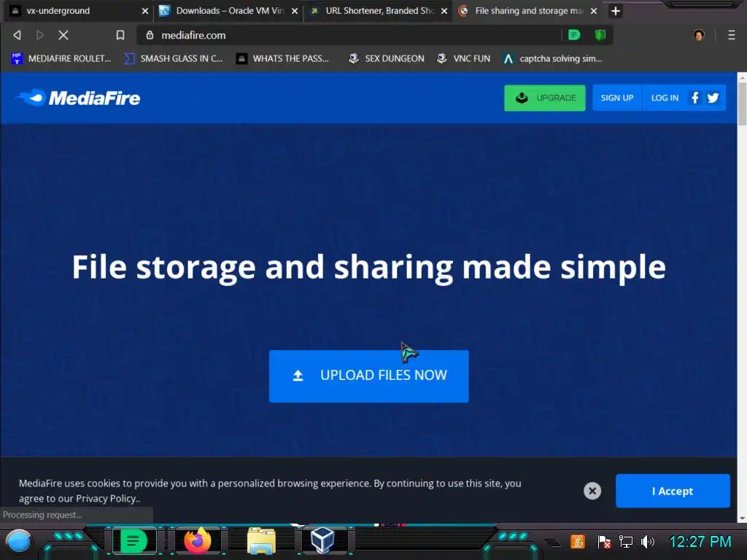This screenshot has width=747, height=560.
Task: Close the URL Shortener tab
Action: click(444, 10)
